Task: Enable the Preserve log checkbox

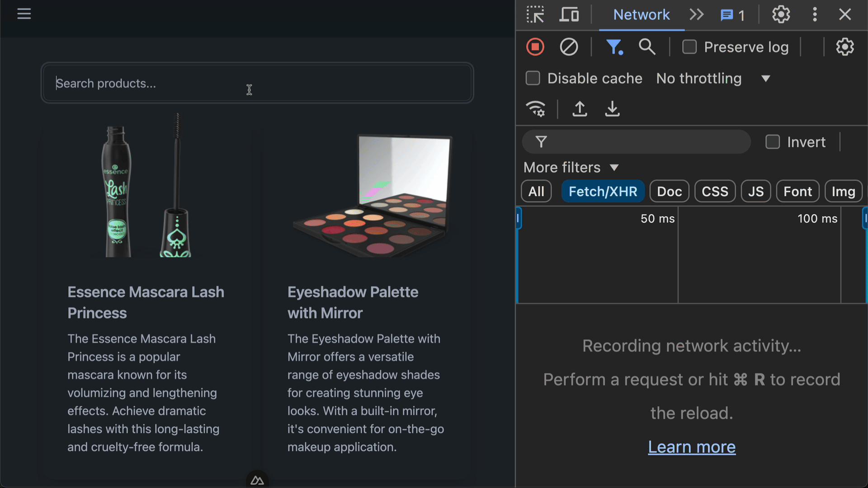Action: (689, 47)
